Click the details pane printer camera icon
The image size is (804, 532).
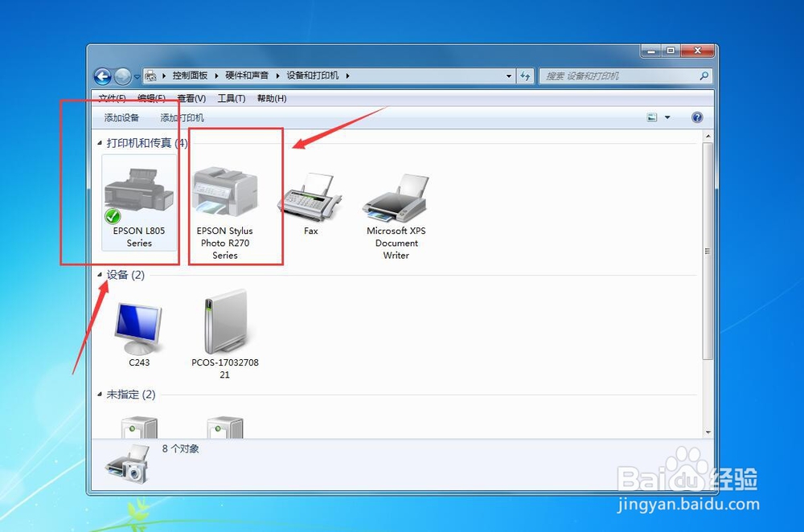coord(127,464)
